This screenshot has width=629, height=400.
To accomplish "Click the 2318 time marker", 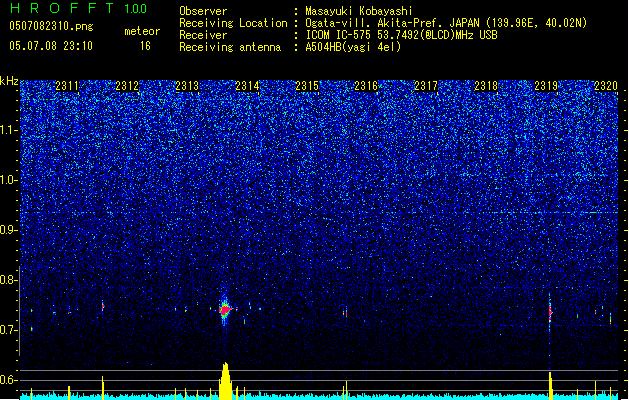I will (486, 86).
